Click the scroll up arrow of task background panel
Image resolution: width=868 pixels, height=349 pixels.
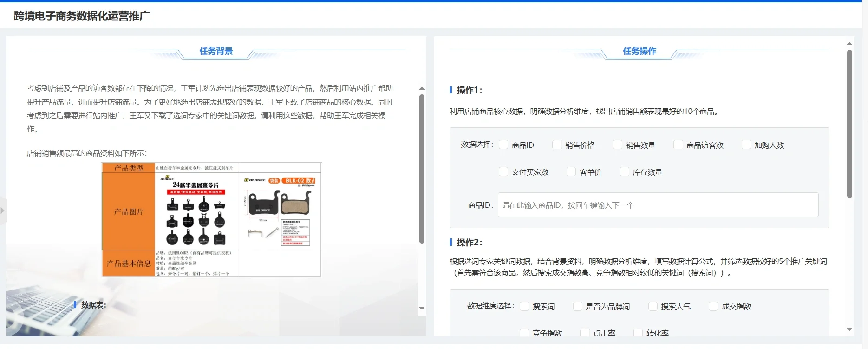coord(422,88)
